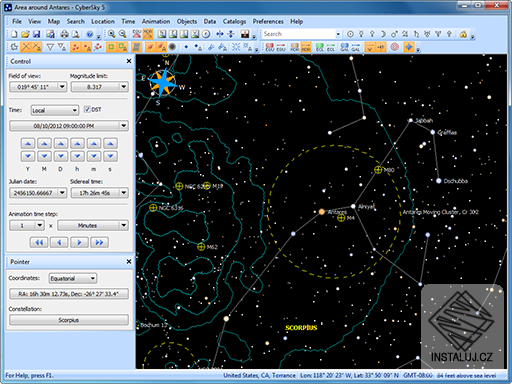512x384 pixels.
Task: Click the Zoom Out magnifier icon
Action: coord(123,34)
